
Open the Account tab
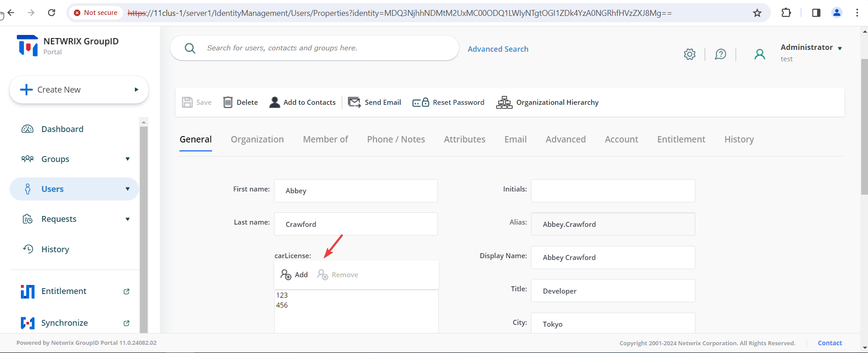pyautogui.click(x=621, y=139)
